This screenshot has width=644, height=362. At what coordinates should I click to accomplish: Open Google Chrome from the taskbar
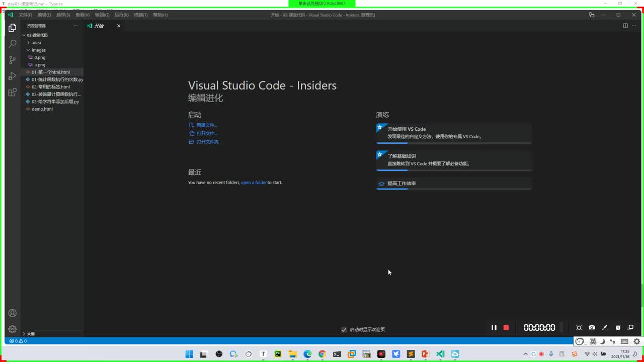pyautogui.click(x=322, y=354)
